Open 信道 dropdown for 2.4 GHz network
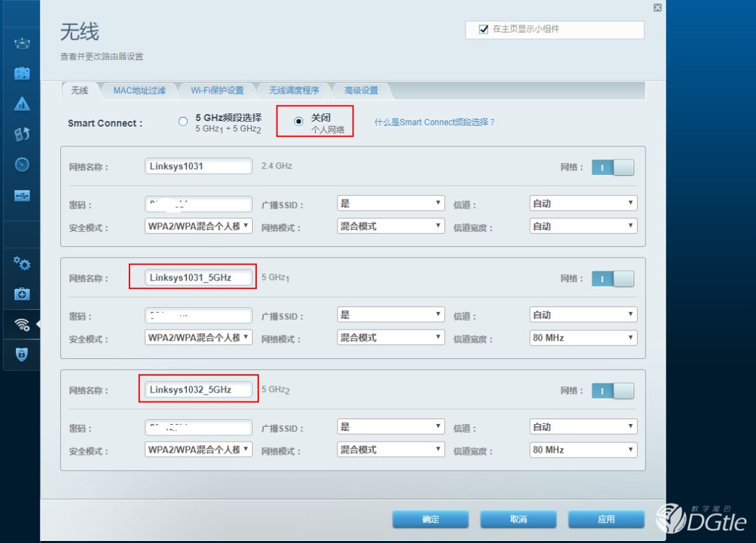This screenshot has width=756, height=543. click(x=583, y=203)
